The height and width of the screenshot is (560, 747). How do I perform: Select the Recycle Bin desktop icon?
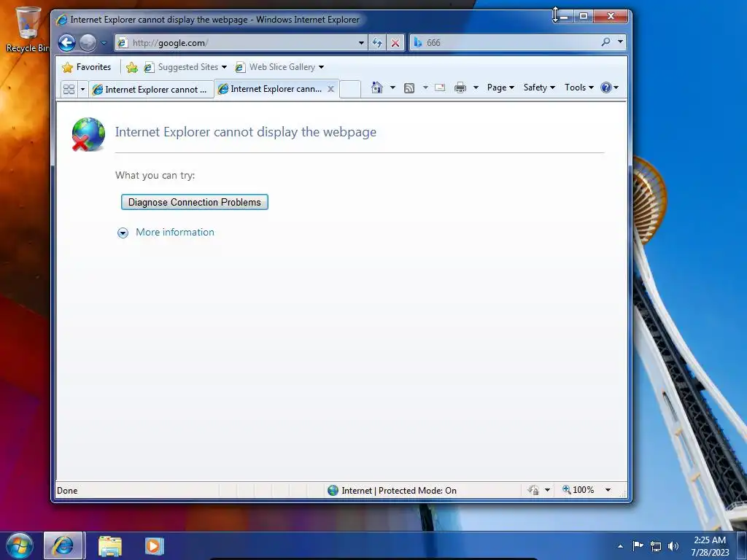tap(28, 29)
